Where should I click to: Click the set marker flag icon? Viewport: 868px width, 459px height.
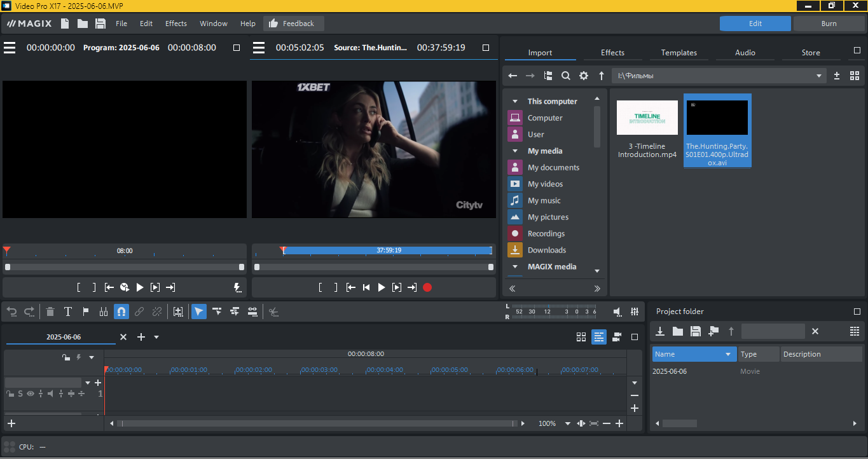86,312
